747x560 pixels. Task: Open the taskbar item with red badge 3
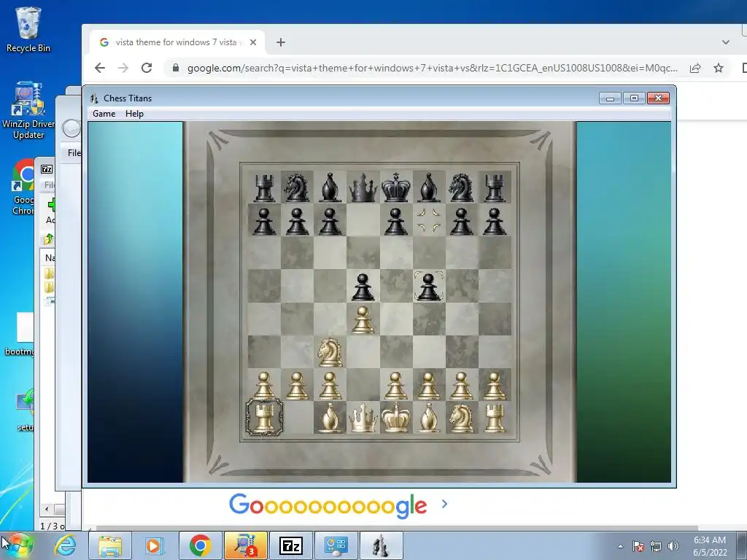[x=246, y=545]
